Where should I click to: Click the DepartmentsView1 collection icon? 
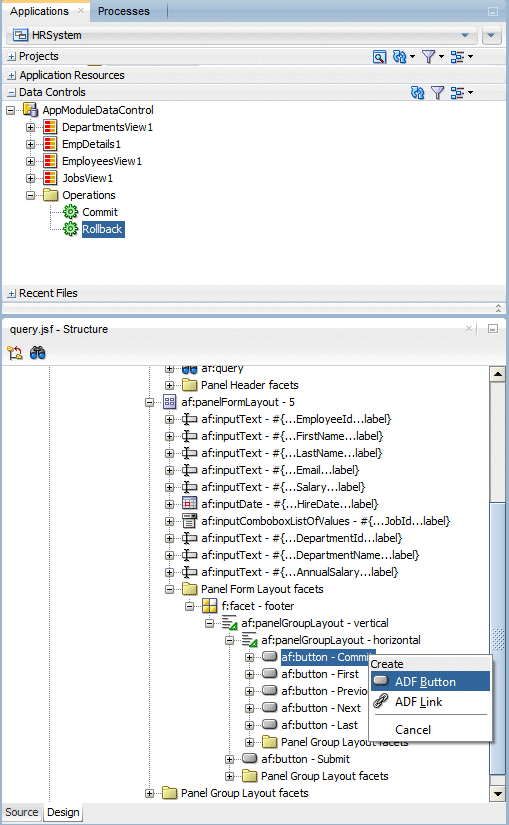[50, 127]
